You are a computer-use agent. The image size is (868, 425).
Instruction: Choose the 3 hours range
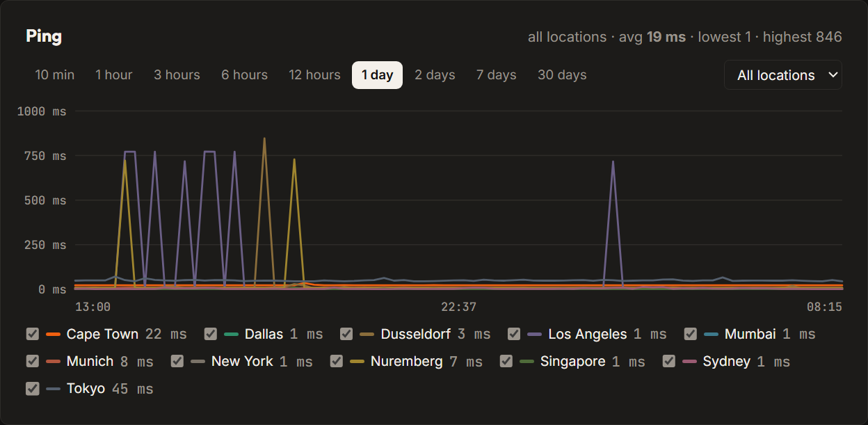coord(177,75)
